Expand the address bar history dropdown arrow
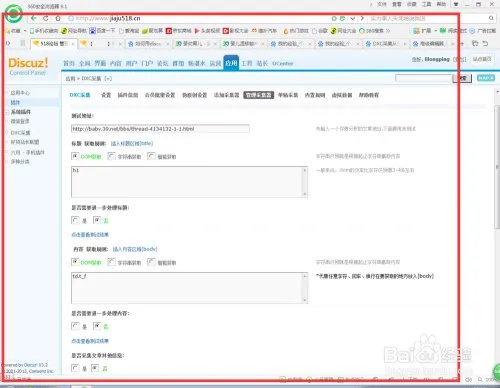The width and height of the screenshot is (500, 388). [352, 18]
